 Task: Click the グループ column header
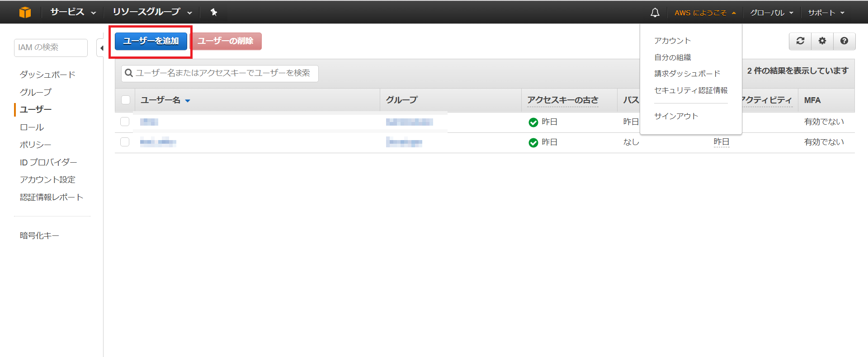(x=401, y=100)
